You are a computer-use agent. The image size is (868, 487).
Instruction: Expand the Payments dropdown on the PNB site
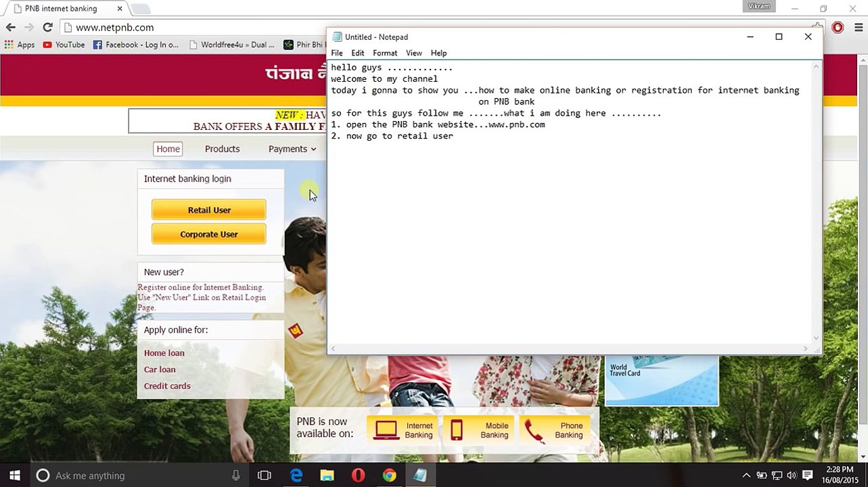pyautogui.click(x=292, y=149)
